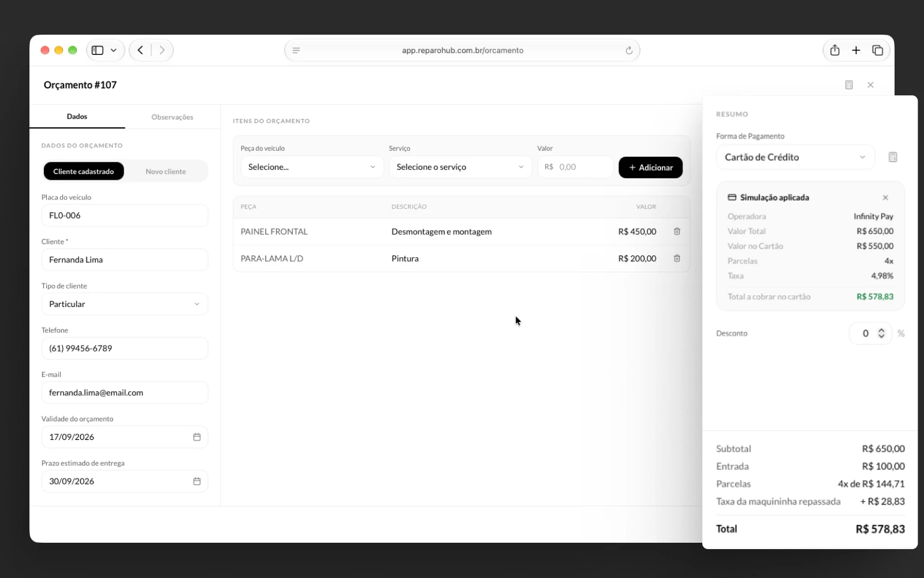Select the R$ 450,00 value cell
This screenshot has width=924, height=578.
point(637,231)
